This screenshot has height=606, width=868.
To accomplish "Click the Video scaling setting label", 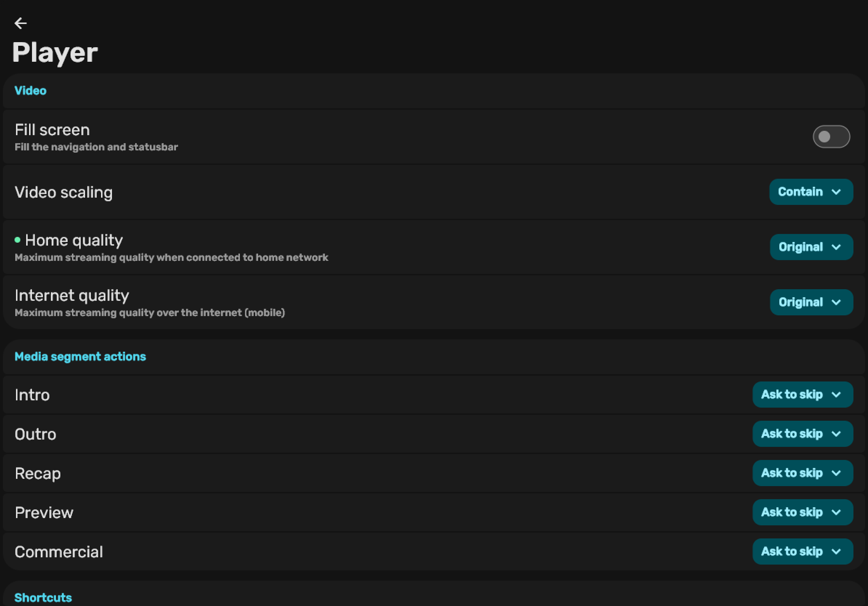I will (64, 192).
